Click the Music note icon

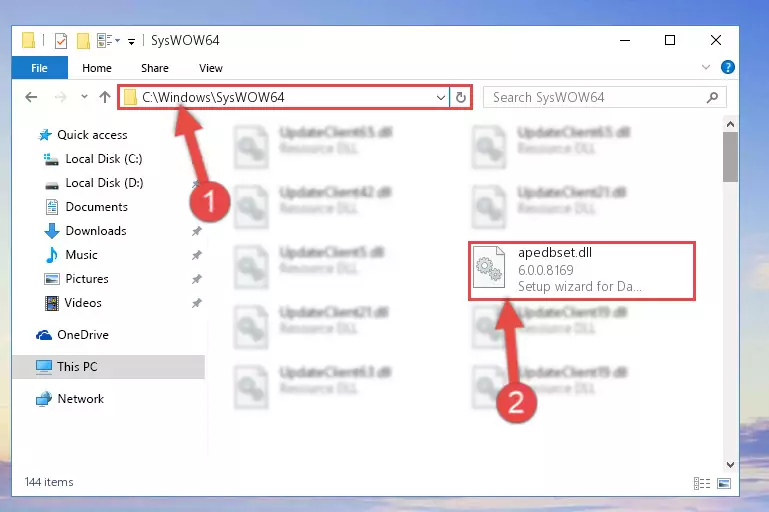[x=51, y=255]
